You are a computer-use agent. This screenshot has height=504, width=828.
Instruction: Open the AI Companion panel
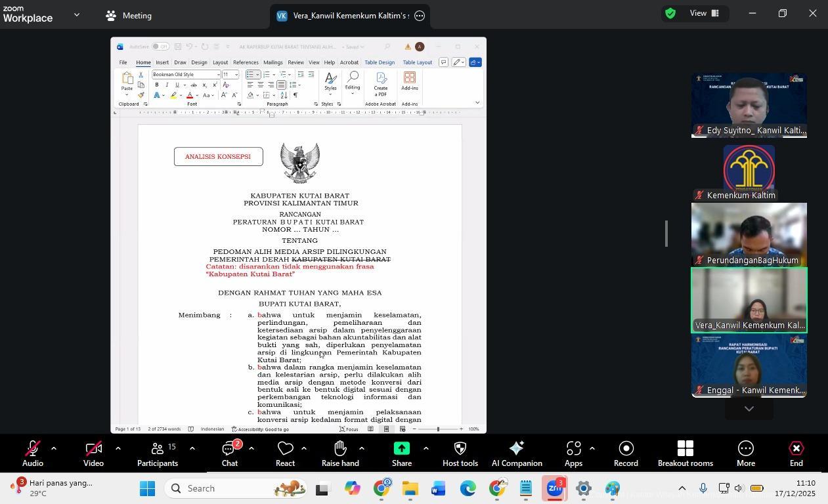(516, 453)
